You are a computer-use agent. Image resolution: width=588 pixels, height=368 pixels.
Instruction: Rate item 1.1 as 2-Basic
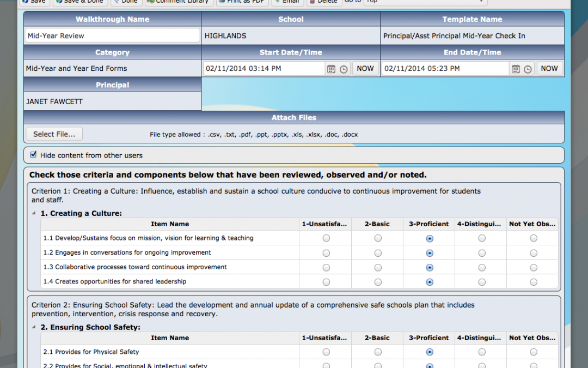click(378, 238)
